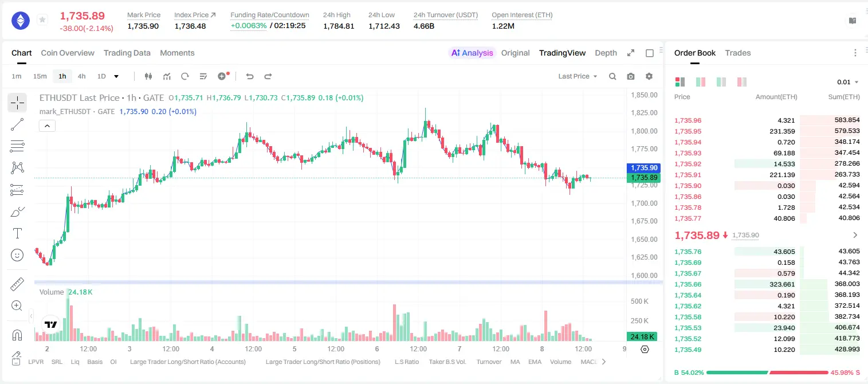Open the 0.01 price precision dropdown

[x=848, y=82]
